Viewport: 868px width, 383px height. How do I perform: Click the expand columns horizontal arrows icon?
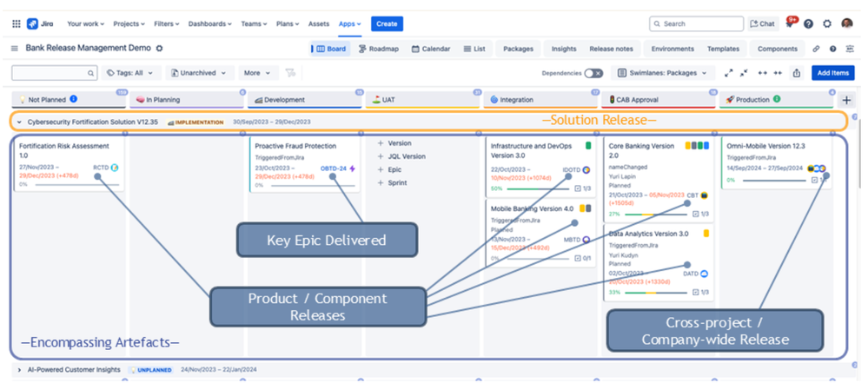(x=762, y=73)
